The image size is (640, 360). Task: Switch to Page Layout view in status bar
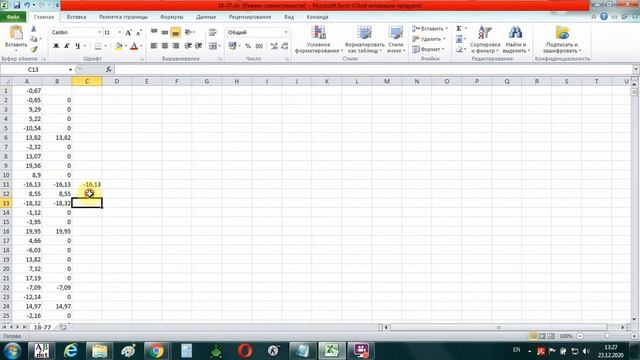[x=542, y=336]
